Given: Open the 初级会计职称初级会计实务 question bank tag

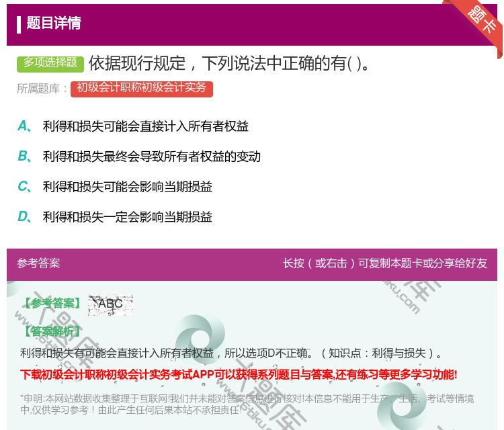Looking at the screenshot, I should coord(141,89).
